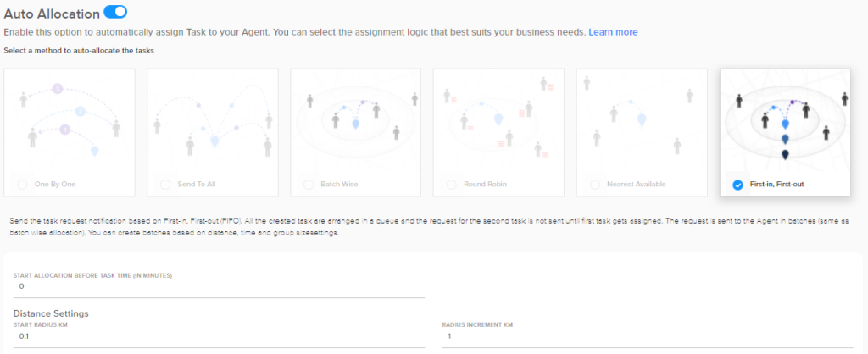Click the Round Robin illustration card
The height and width of the screenshot is (354, 868).
(x=498, y=132)
